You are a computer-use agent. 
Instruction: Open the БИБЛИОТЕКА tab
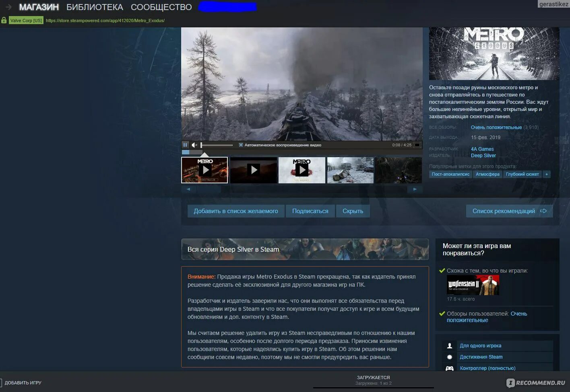click(95, 7)
